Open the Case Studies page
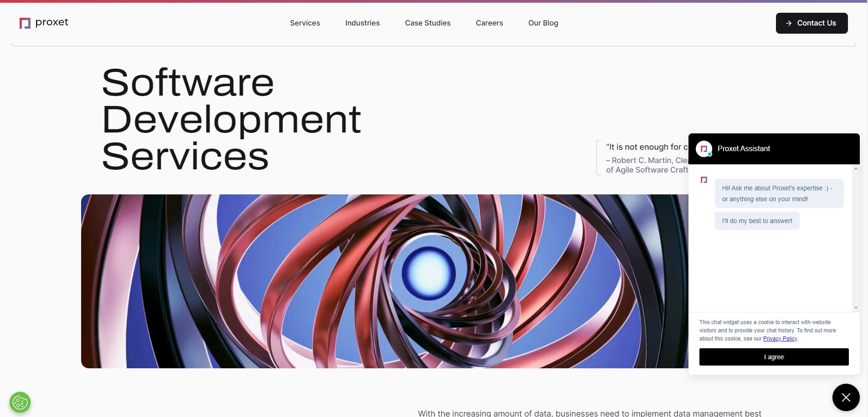Image resolution: width=868 pixels, height=417 pixels. click(427, 23)
